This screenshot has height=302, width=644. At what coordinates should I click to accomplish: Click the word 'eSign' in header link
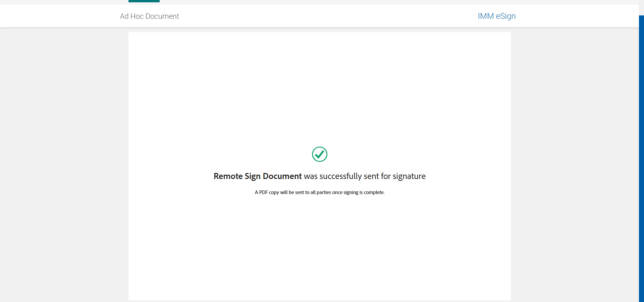(x=505, y=16)
